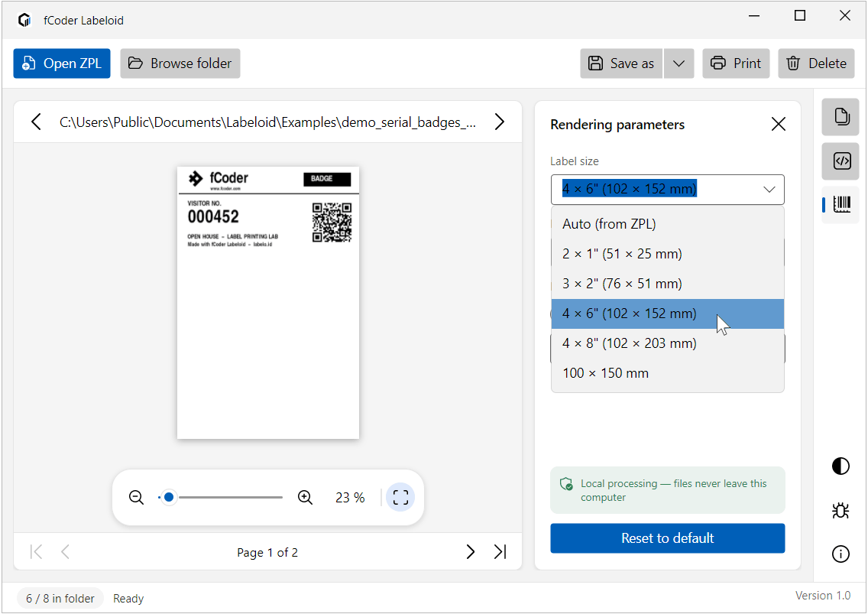Click the bug report icon
The image size is (868, 614).
click(840, 510)
